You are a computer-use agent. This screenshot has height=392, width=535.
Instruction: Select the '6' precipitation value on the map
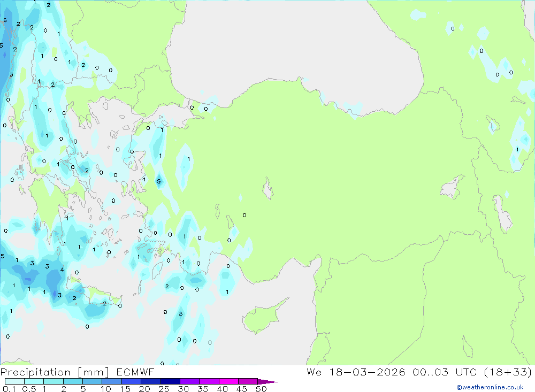(x=5, y=20)
